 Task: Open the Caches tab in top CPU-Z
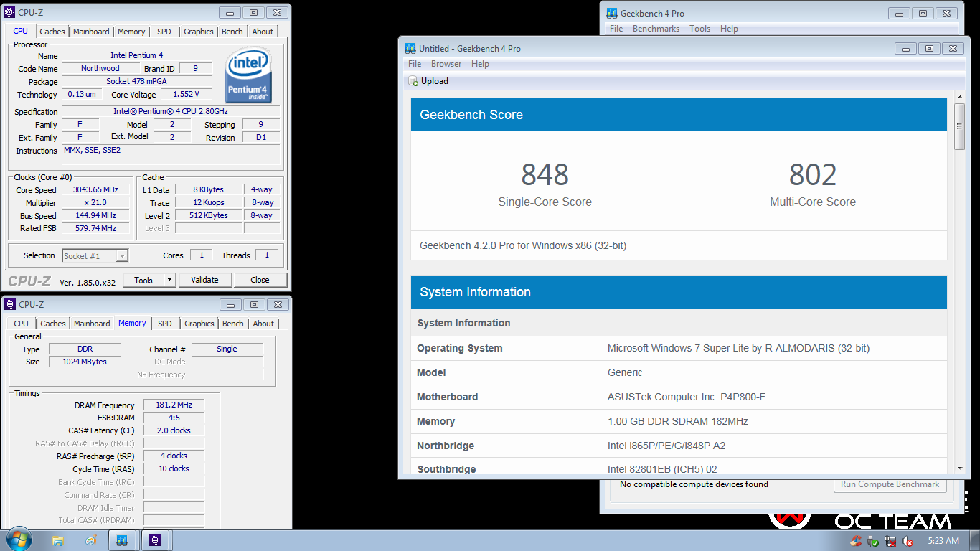click(52, 32)
